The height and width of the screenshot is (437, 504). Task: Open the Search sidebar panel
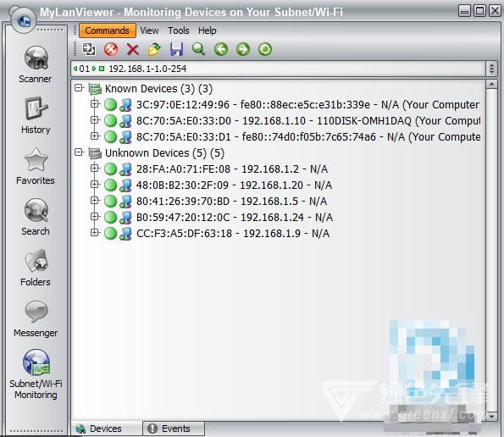tap(36, 217)
